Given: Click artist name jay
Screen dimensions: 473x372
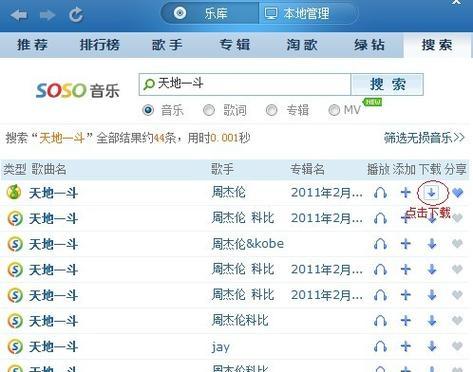Looking at the screenshot, I should click(221, 347).
